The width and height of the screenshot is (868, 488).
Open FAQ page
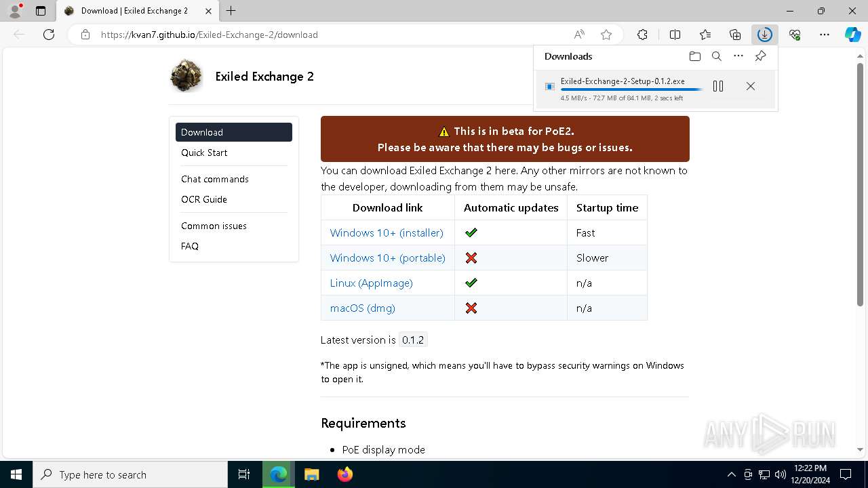[190, 246]
